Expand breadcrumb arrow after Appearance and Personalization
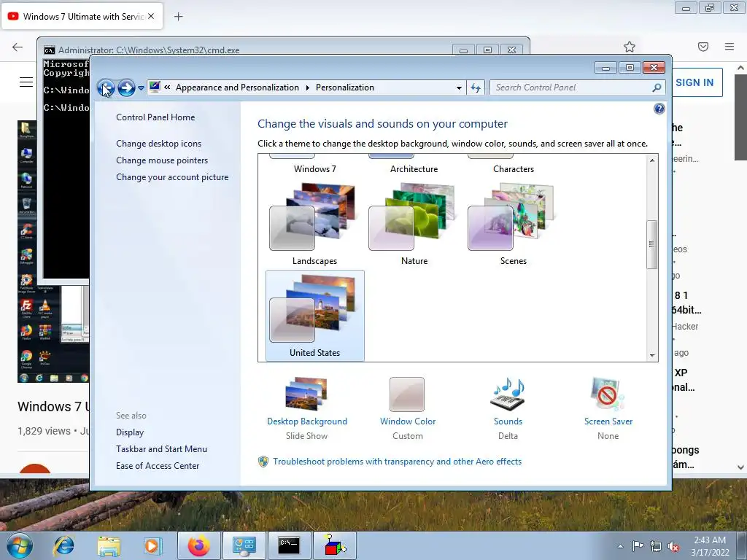The height and width of the screenshot is (560, 747). click(x=307, y=87)
